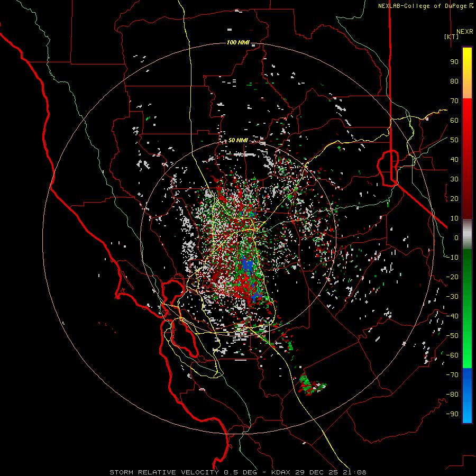Click the -40 value on velocity scale
The width and height of the screenshot is (476, 476).
pyautogui.click(x=452, y=316)
